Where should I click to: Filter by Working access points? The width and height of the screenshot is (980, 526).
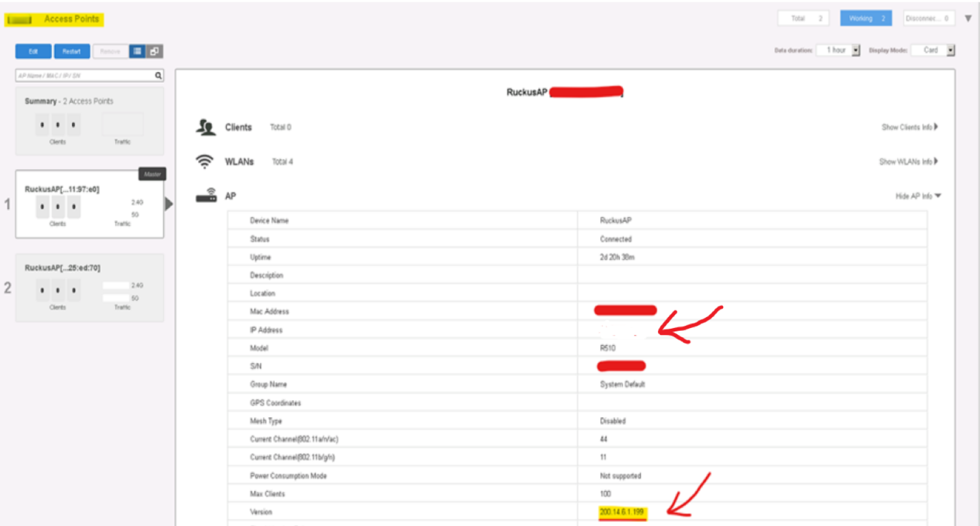click(x=866, y=18)
